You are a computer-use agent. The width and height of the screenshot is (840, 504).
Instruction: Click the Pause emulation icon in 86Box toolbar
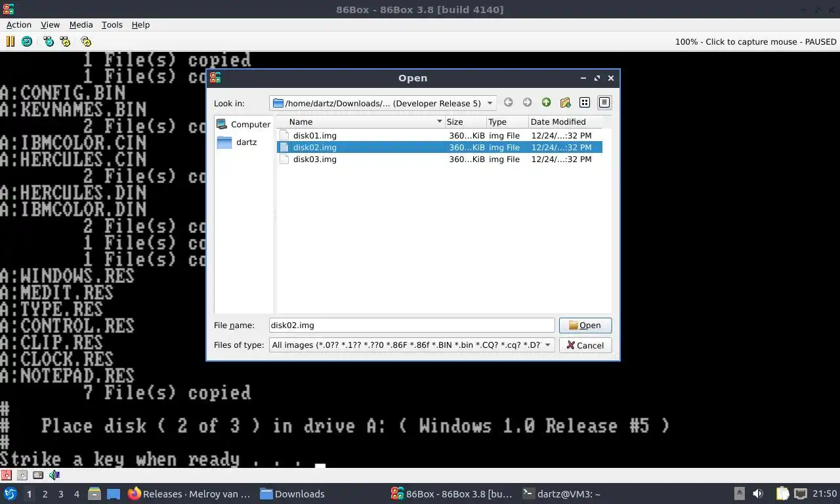10,41
